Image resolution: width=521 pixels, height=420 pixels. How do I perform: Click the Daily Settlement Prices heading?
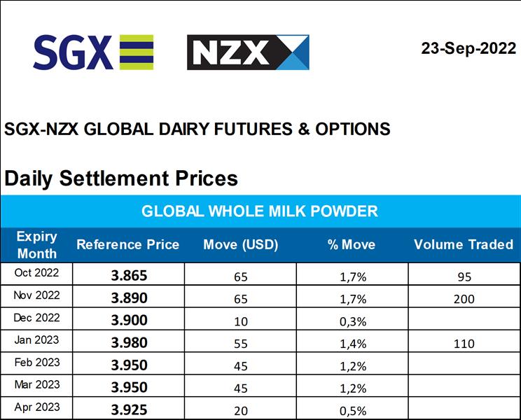121,178
